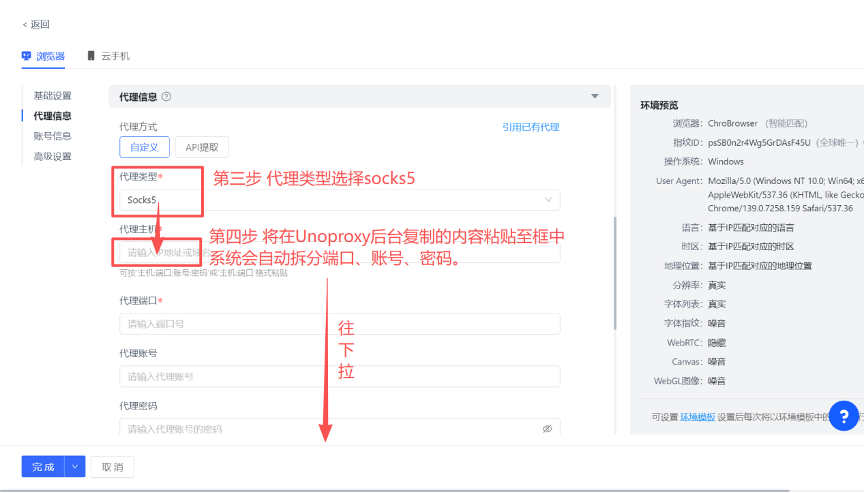This screenshot has width=864, height=493.
Task: Go to 基础设置 in the sidebar
Action: (52, 96)
